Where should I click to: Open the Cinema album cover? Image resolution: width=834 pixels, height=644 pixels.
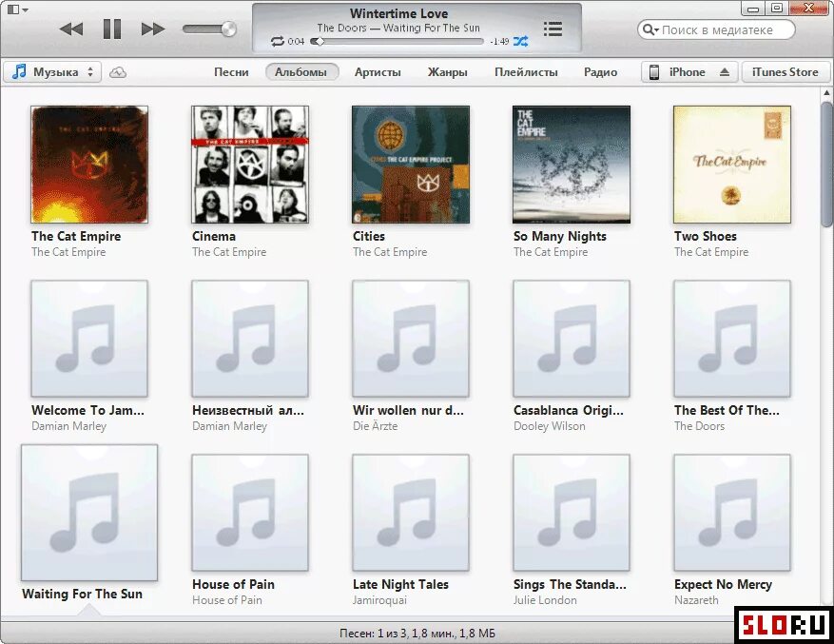coord(250,164)
